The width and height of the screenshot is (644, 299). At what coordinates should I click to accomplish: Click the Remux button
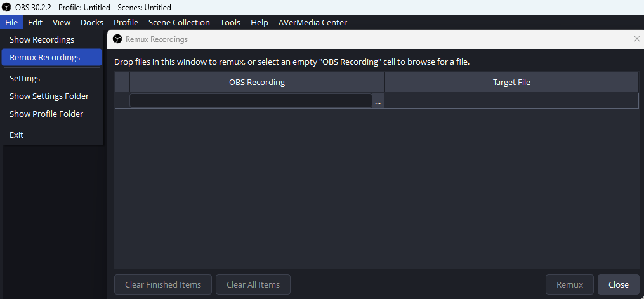(569, 284)
